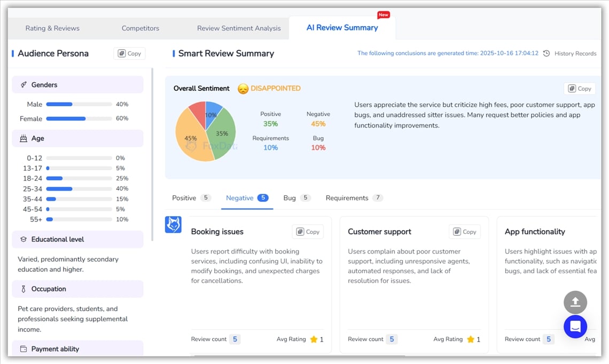Click the History Records clock icon
Viewport: 609px width, 364px height.
coord(546,53)
